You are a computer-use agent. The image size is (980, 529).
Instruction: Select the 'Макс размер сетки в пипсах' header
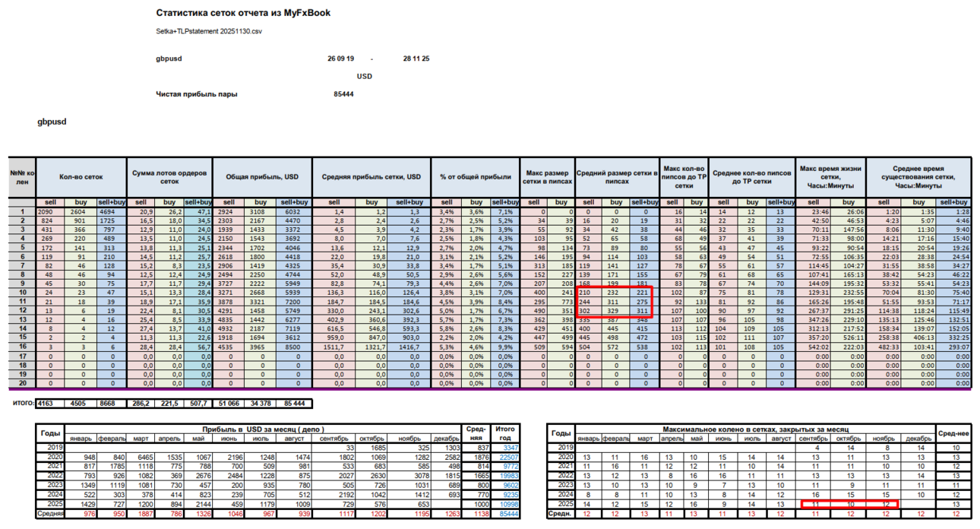click(x=547, y=178)
